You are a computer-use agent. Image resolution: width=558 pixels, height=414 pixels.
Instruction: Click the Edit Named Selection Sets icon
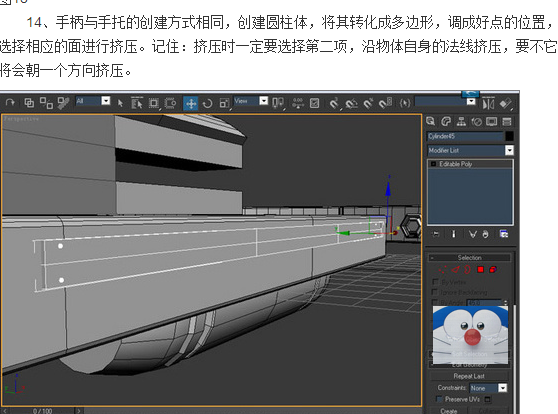pos(405,103)
